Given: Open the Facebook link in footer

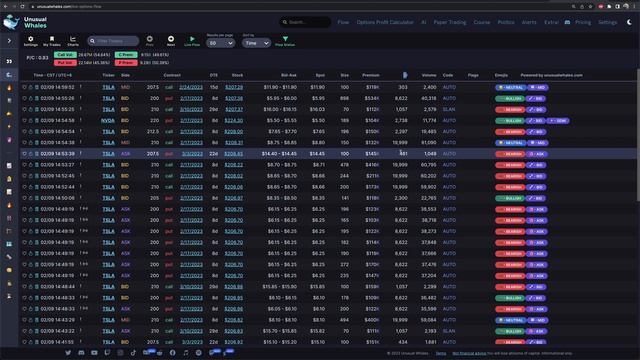Looking at the screenshot, I should click(x=173, y=353).
